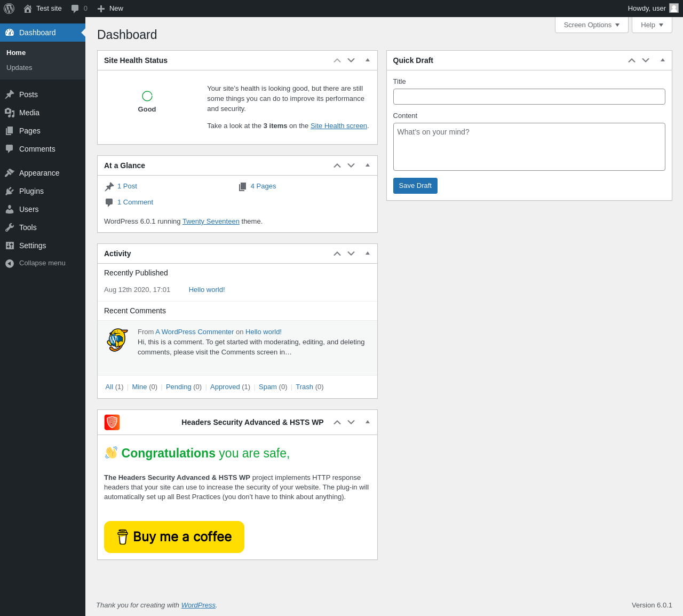Open the Howdy, user account menu
Screen dimensions: 683x616
[x=653, y=9]
